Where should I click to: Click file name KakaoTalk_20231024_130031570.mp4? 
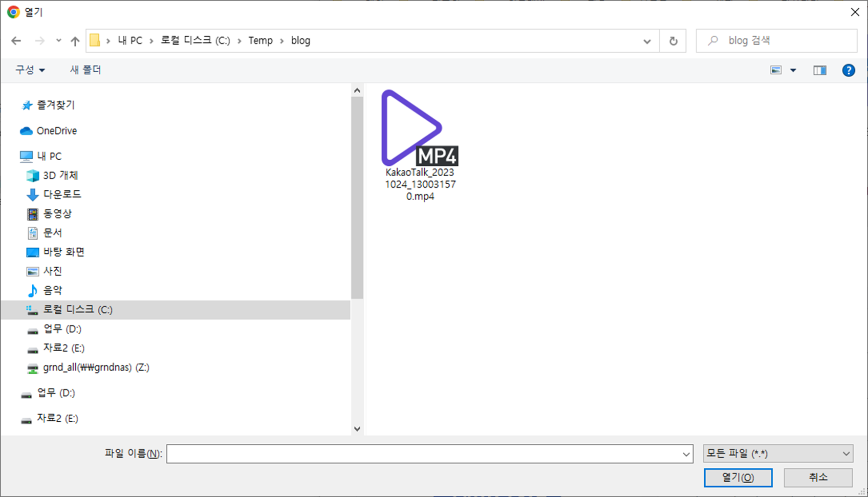pyautogui.click(x=420, y=184)
